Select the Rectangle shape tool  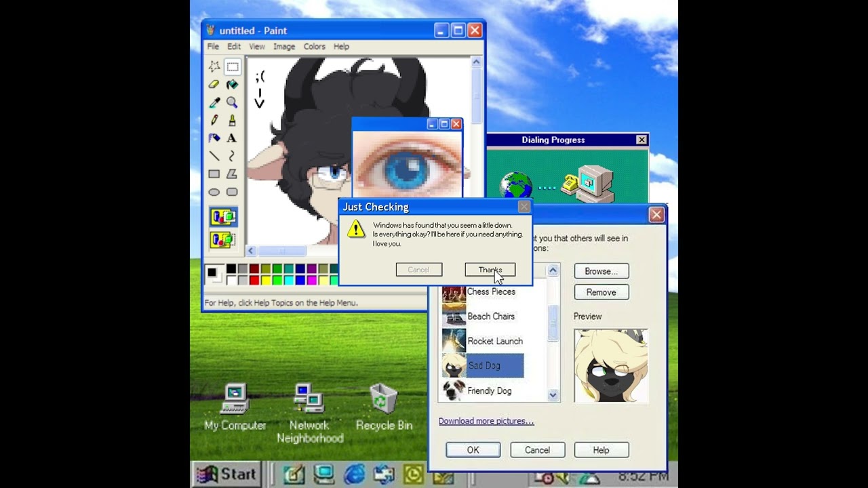click(x=214, y=174)
